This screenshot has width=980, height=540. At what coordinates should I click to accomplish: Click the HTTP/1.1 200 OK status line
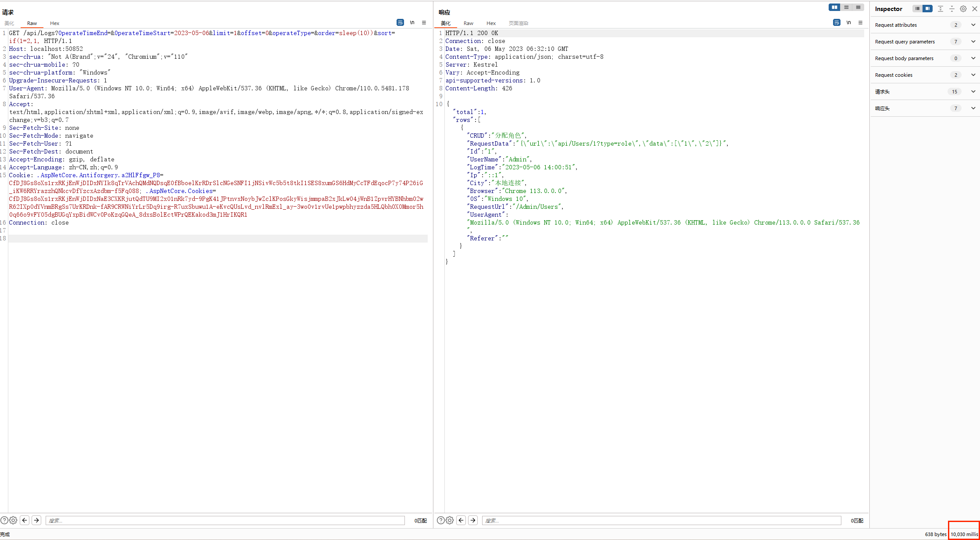[472, 33]
